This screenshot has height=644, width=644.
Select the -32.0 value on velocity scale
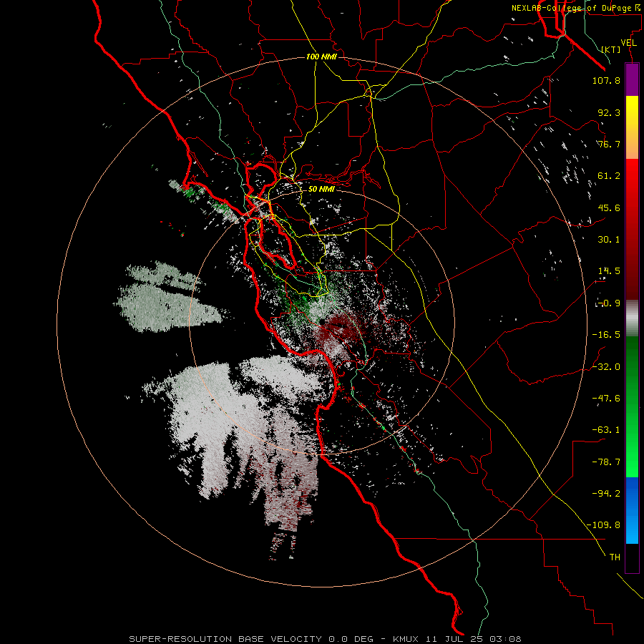coord(606,367)
